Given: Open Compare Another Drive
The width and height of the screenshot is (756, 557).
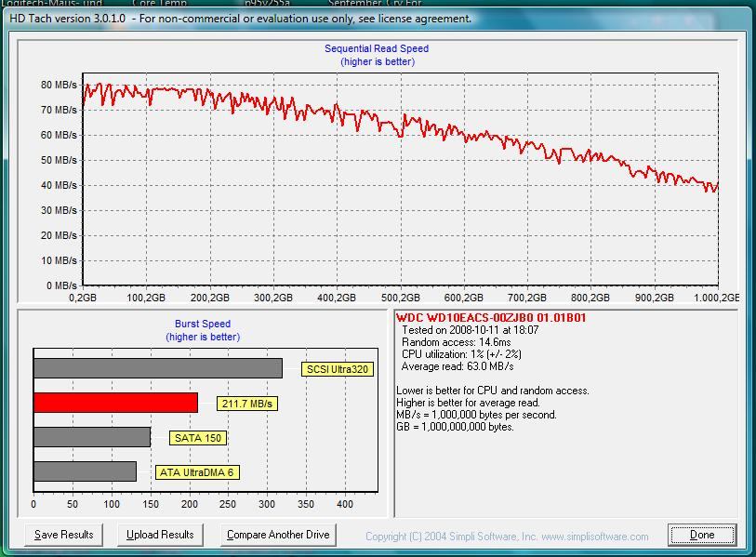Looking at the screenshot, I should click(278, 535).
